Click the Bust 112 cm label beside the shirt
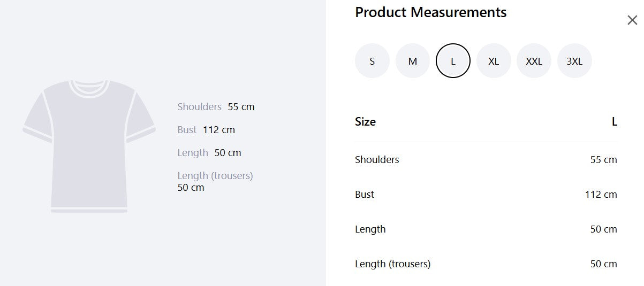The image size is (644, 286). click(x=206, y=129)
